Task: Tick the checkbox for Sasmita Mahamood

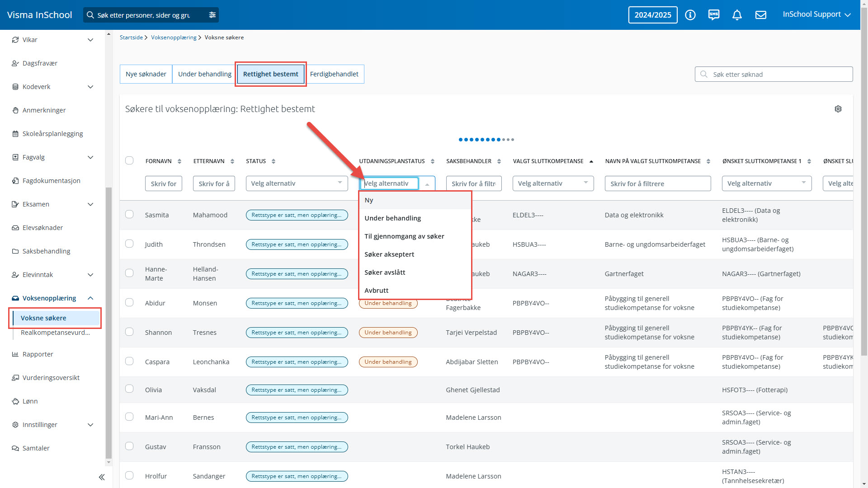Action: [129, 214]
